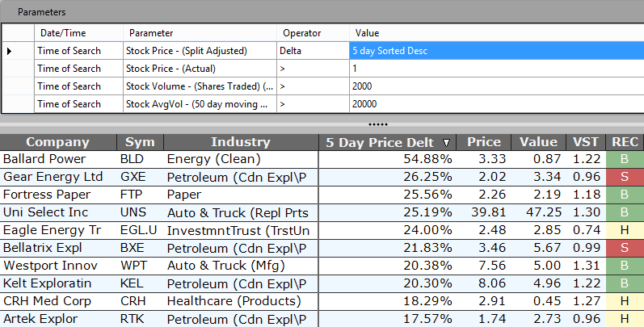Select the '5 day Sorted Desc' value field
The height and width of the screenshot is (327, 644).
497,51
